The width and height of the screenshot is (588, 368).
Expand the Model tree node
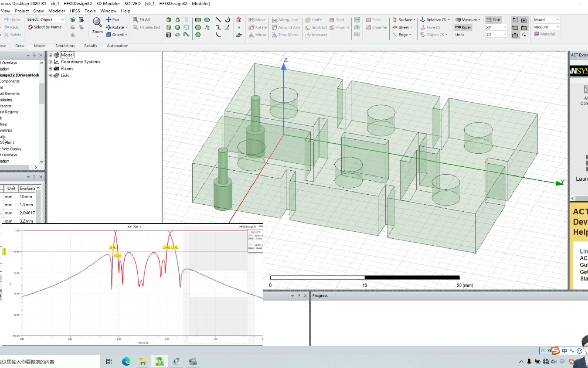coord(50,55)
